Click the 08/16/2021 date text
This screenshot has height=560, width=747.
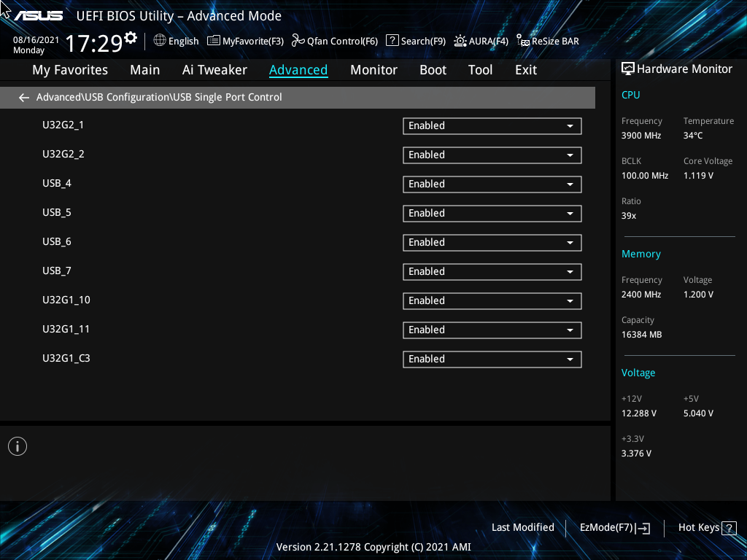point(36,40)
